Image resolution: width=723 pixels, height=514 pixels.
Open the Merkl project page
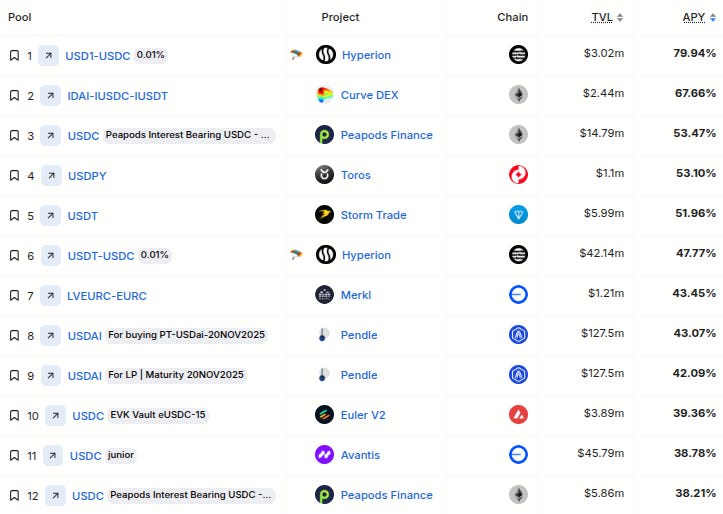pos(356,295)
